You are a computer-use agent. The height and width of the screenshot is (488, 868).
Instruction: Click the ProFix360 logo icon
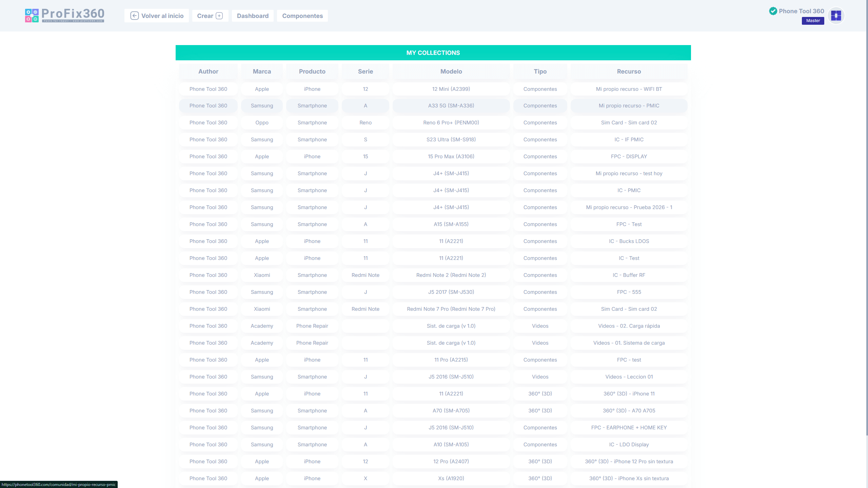tap(32, 16)
